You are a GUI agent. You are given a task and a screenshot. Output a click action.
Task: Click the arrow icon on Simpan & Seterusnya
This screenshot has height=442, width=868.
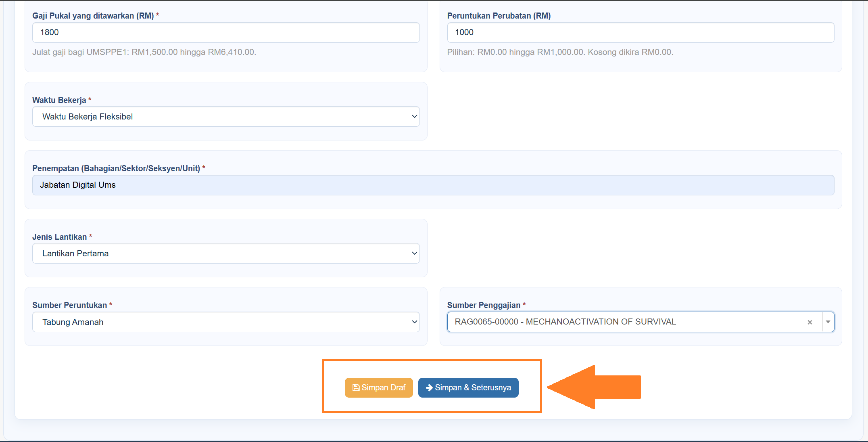pos(430,388)
